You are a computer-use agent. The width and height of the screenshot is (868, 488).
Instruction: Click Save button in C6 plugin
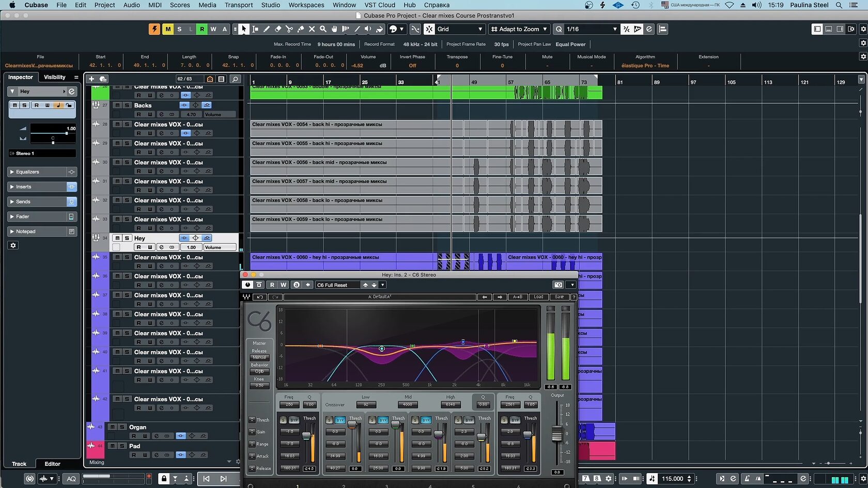(x=559, y=297)
